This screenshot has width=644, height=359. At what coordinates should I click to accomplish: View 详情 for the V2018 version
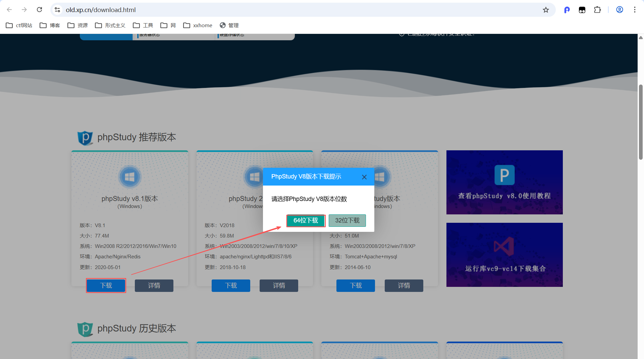279,286
